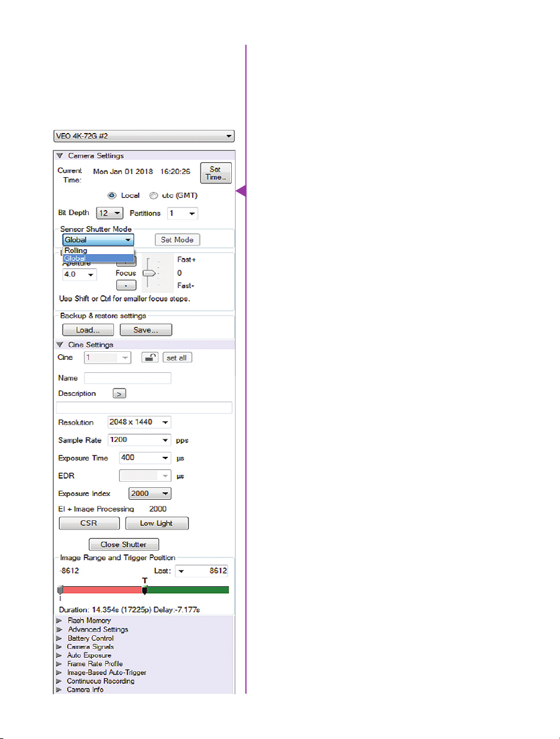Open the Last image range dropdown arrow
The image size is (560, 739).
click(x=181, y=571)
